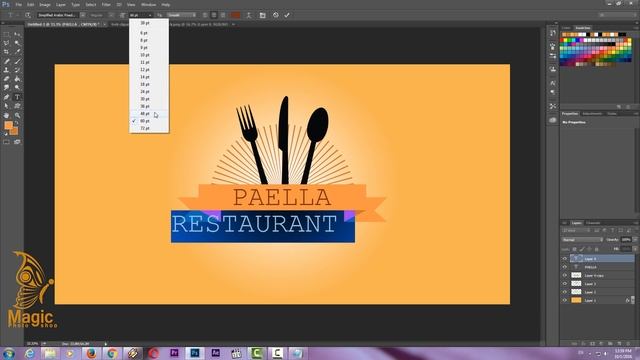Hide the Layer 4 copy layer
The image size is (640, 360).
565,276
